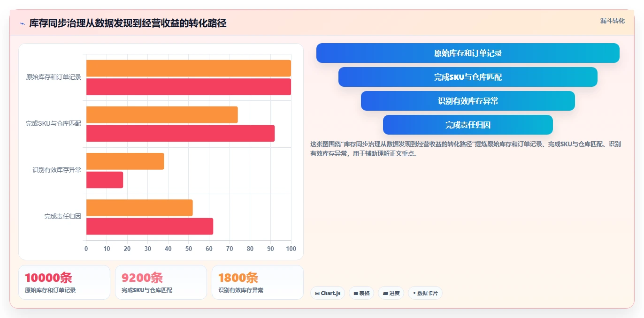Click the 原始库存和订单记录 funnel stage
Screen dimensions: 644x318
point(468,53)
